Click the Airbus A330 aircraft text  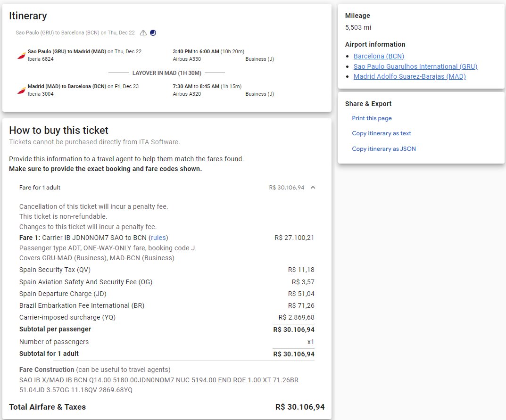187,59
